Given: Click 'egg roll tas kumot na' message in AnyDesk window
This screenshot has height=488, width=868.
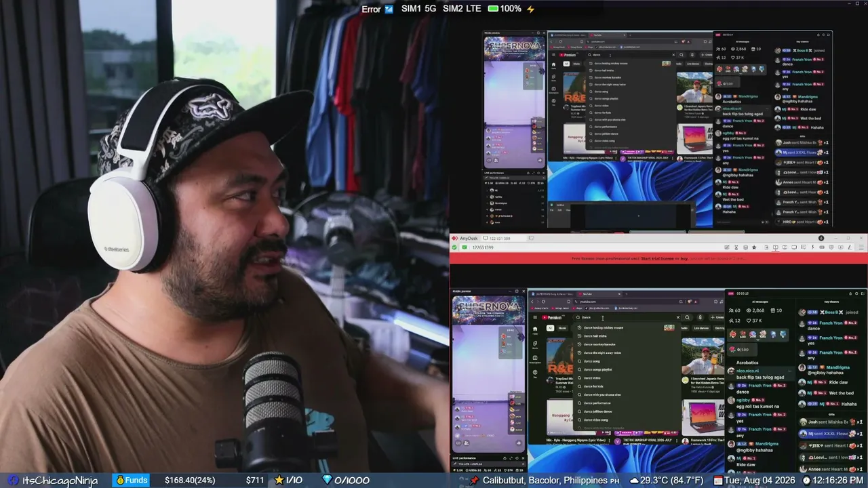Looking at the screenshot, I should [x=757, y=407].
